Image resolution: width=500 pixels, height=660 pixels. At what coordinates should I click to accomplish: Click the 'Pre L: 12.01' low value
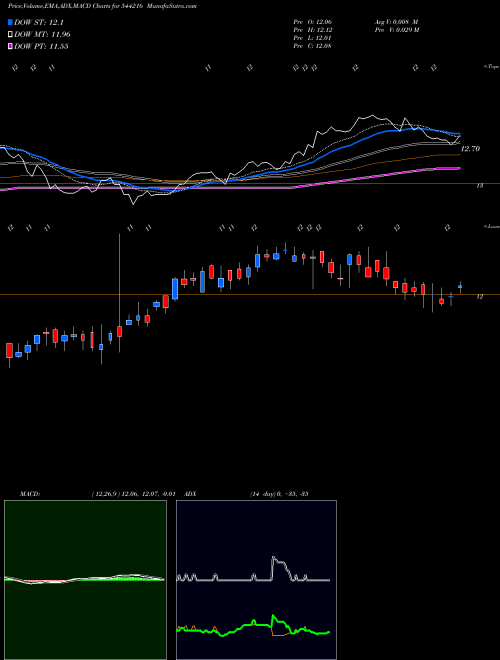pos(312,37)
